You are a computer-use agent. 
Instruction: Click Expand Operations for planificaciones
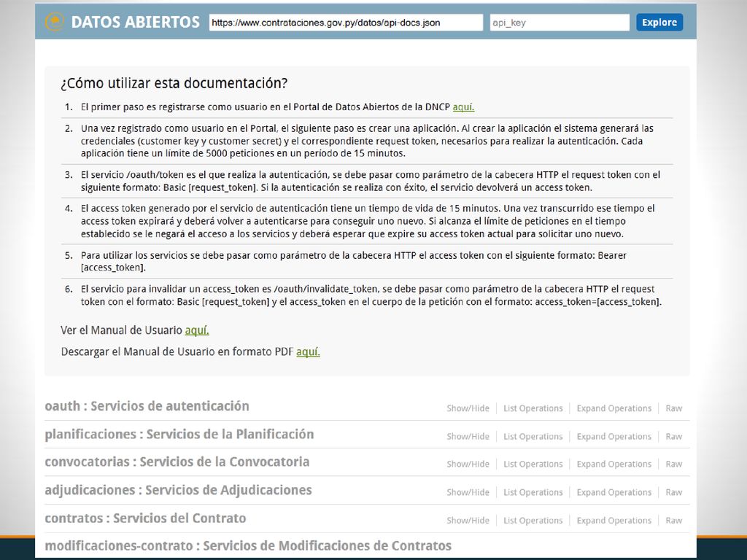click(614, 436)
